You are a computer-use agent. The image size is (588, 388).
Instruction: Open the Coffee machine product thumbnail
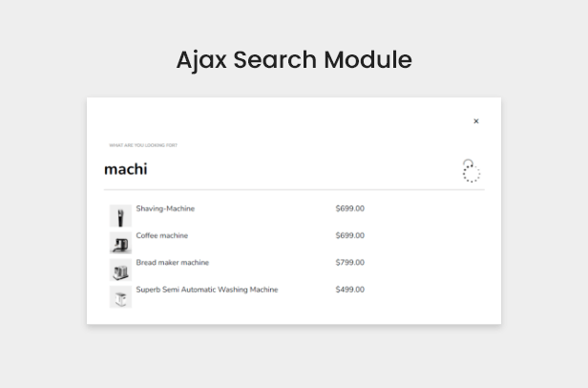(120, 243)
